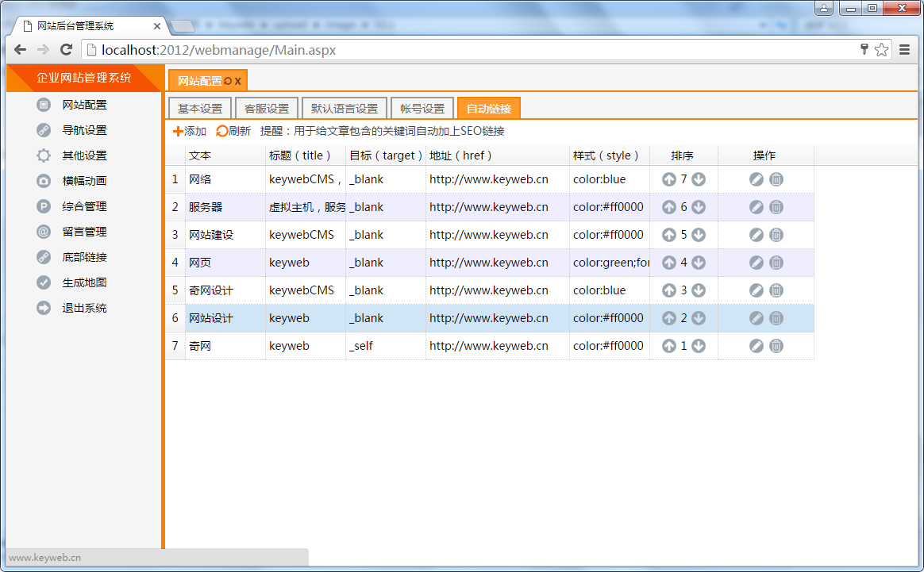This screenshot has height=572, width=924.
Task: Move the 网站设计 row down
Action: pos(699,318)
